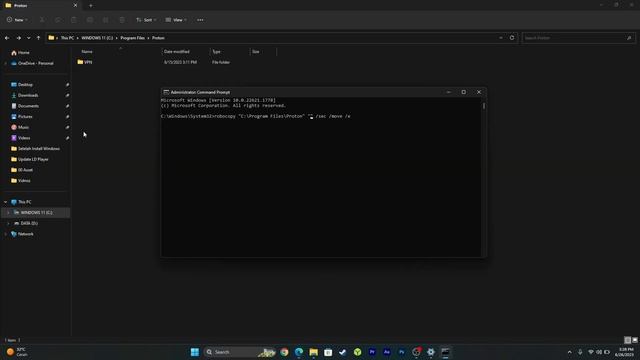640x360 pixels.
Task: Show hidden system tray icons
Action: pos(569,352)
